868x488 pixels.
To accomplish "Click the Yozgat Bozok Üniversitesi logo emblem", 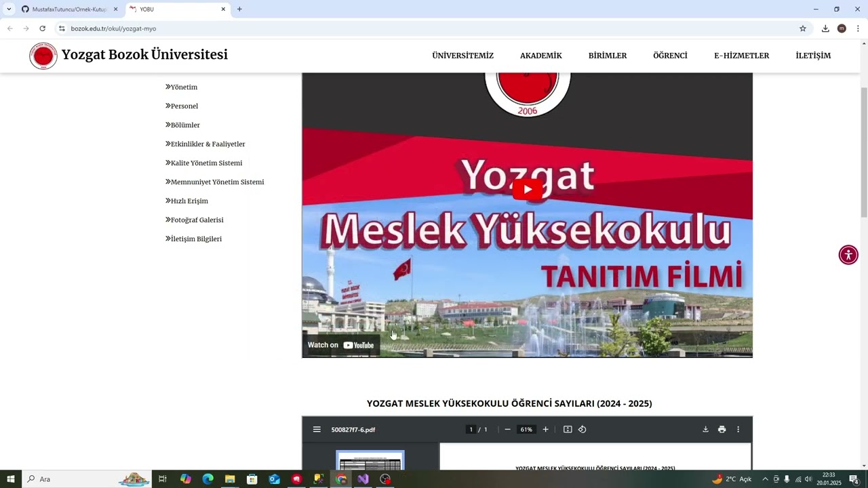I will (43, 56).
